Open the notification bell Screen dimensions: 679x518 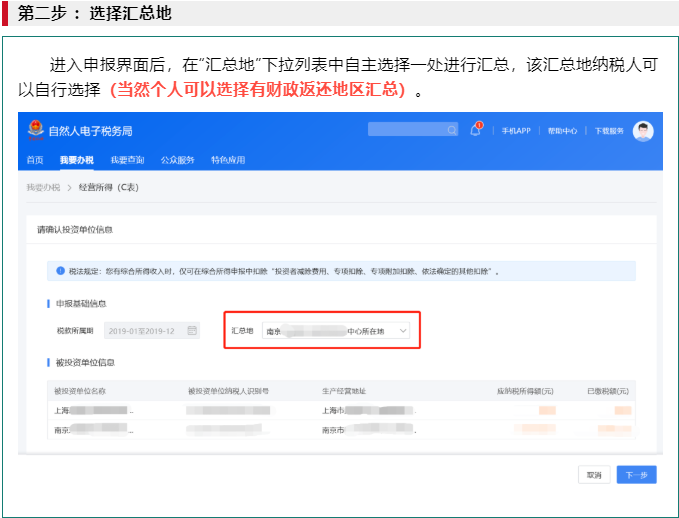click(476, 130)
